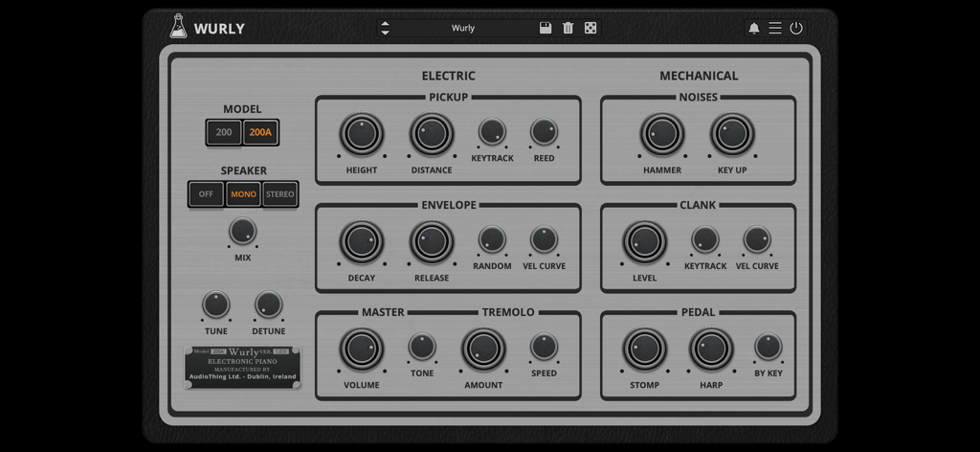980x452 pixels.
Task: Click the MODEL label
Action: coord(242,109)
